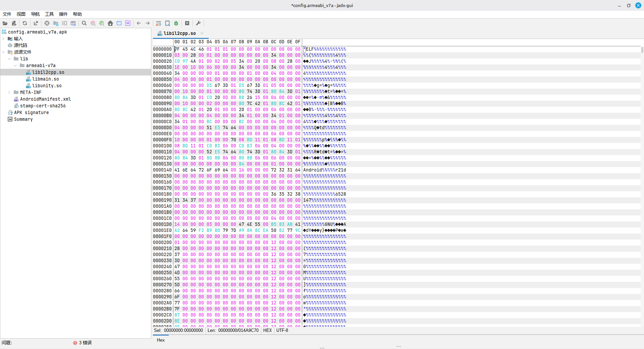This screenshot has height=349, width=644.
Task: Close the libil2cpp.so tab
Action: pos(202,33)
